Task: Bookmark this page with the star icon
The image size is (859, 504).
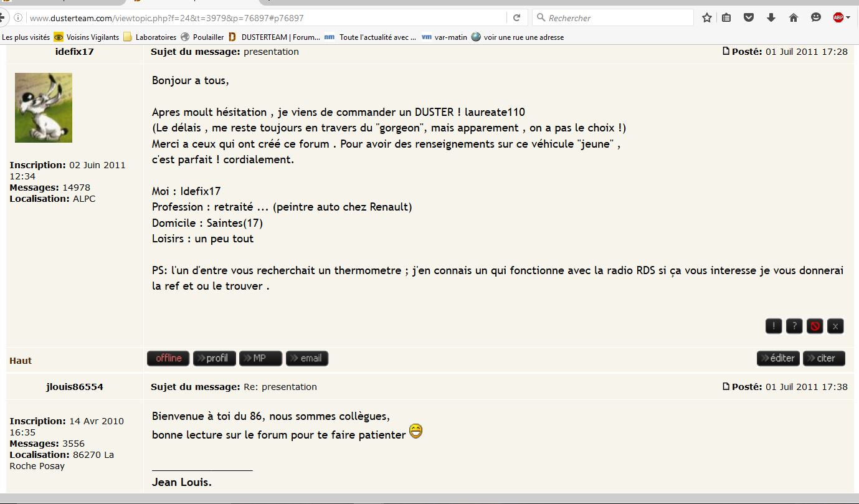Action: coord(707,18)
